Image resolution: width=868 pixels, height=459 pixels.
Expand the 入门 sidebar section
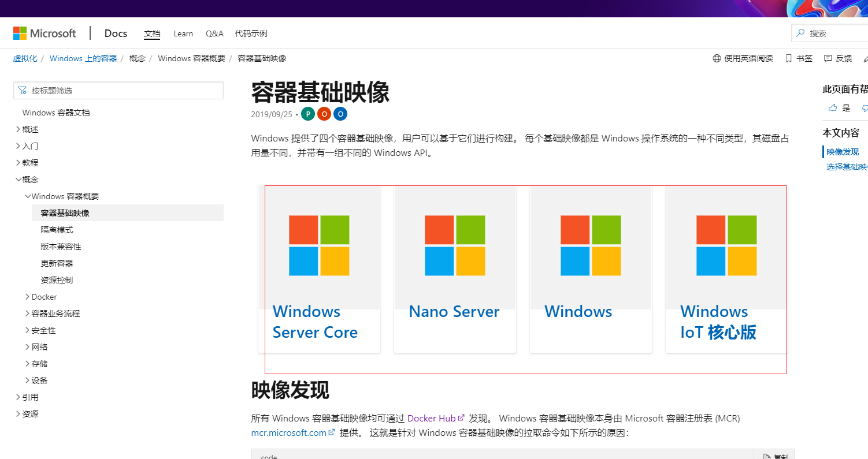point(27,146)
